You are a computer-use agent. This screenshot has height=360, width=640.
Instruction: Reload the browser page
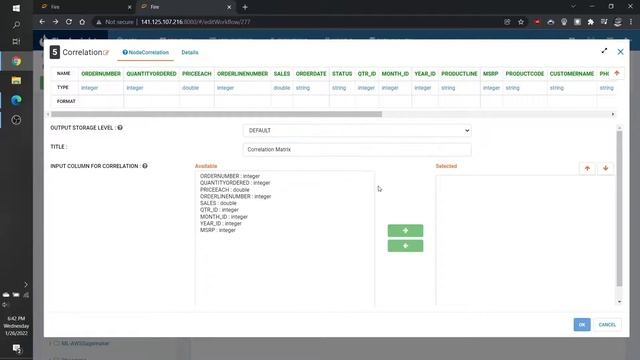tap(69, 22)
